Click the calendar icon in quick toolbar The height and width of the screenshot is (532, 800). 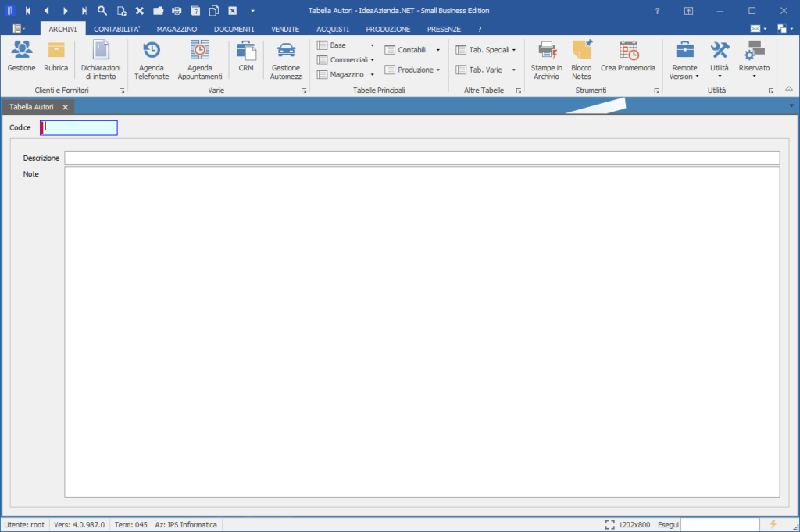[195, 10]
